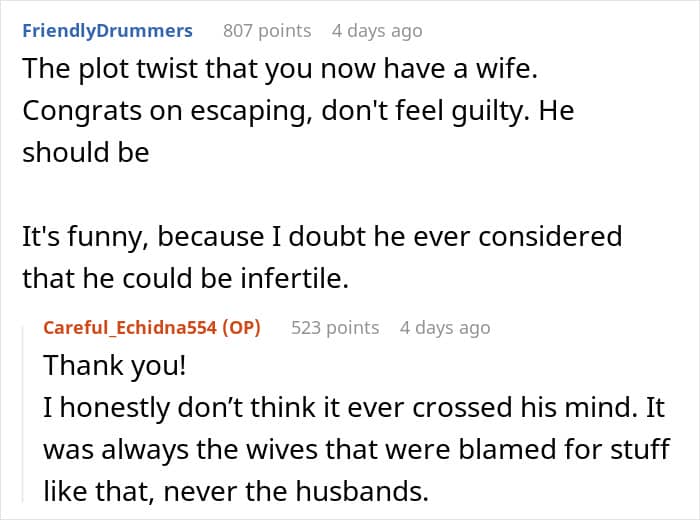
Task: Open FriendlyDrummers comment's "4 days ago" permalink
Action: (377, 31)
